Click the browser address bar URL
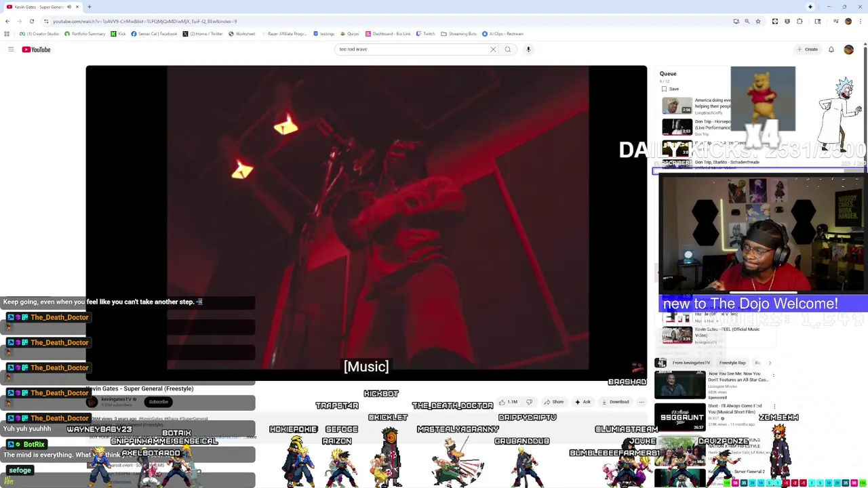This screenshot has height=488, width=868. point(145,21)
